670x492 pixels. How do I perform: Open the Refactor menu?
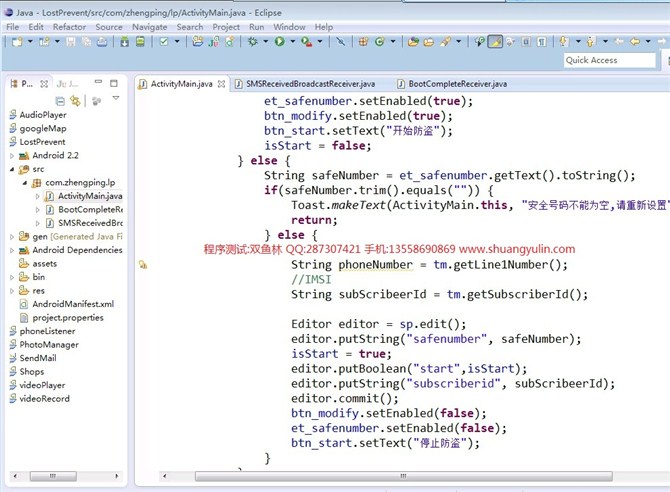tap(69, 27)
